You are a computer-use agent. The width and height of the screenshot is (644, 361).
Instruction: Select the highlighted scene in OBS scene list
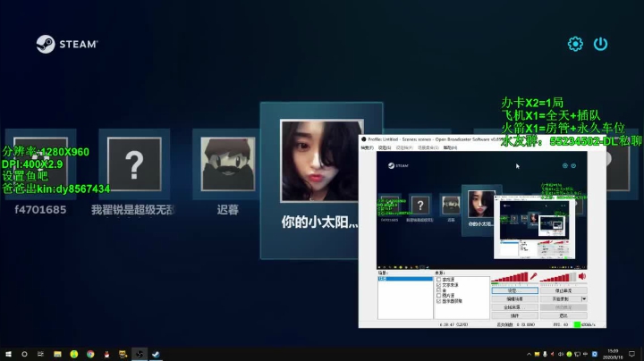(x=405, y=279)
